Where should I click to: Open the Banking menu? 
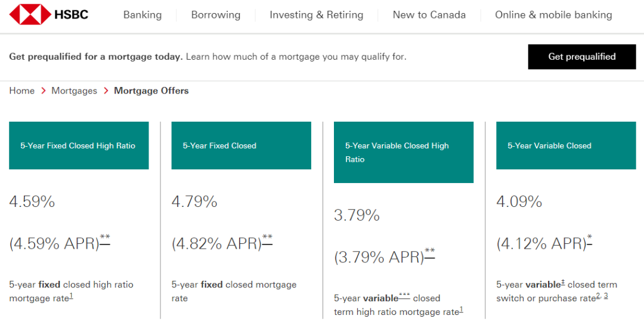(x=143, y=15)
